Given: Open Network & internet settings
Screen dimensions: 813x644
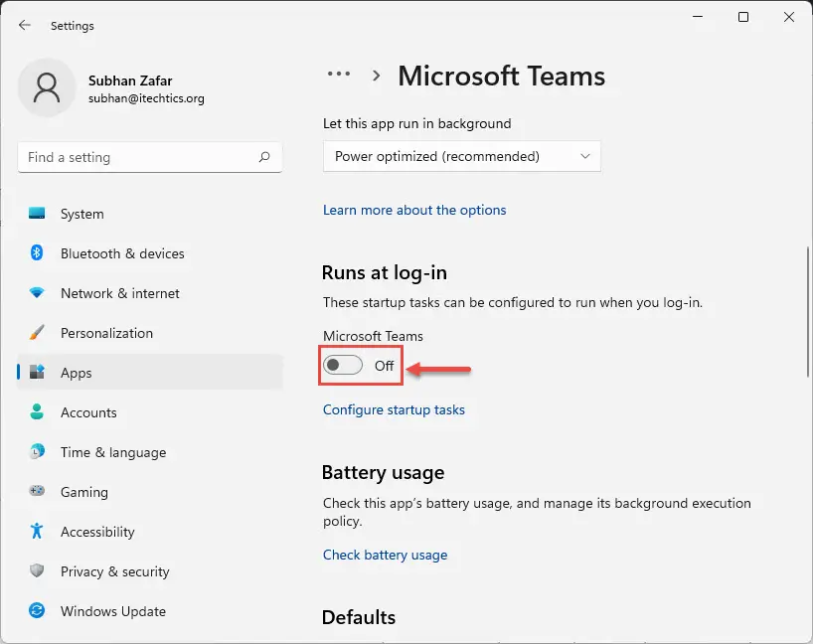Looking at the screenshot, I should point(150,293).
